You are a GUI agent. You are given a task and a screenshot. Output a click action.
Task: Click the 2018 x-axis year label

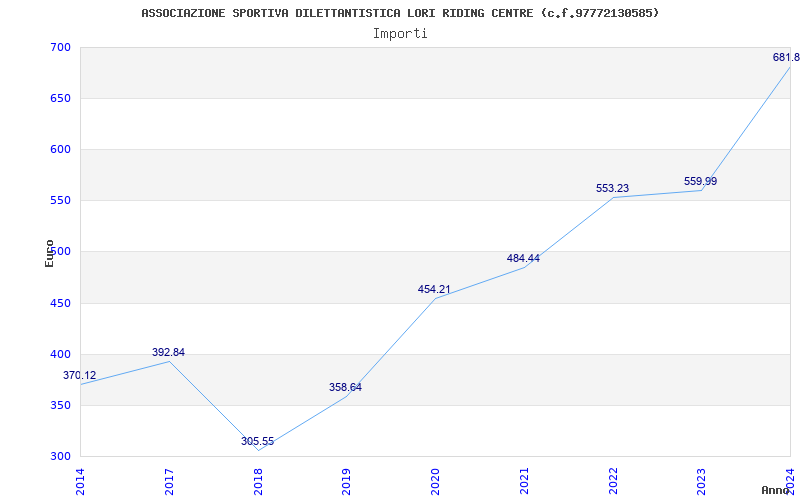coord(258,482)
